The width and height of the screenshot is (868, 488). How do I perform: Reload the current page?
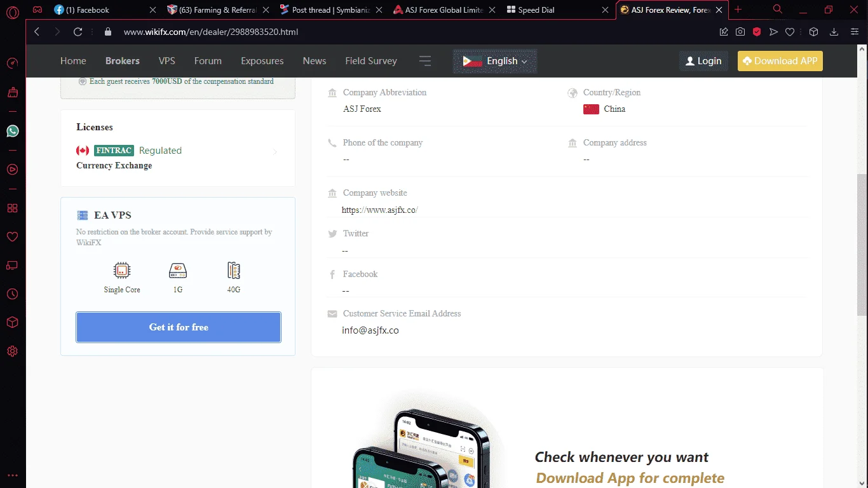pos(78,32)
